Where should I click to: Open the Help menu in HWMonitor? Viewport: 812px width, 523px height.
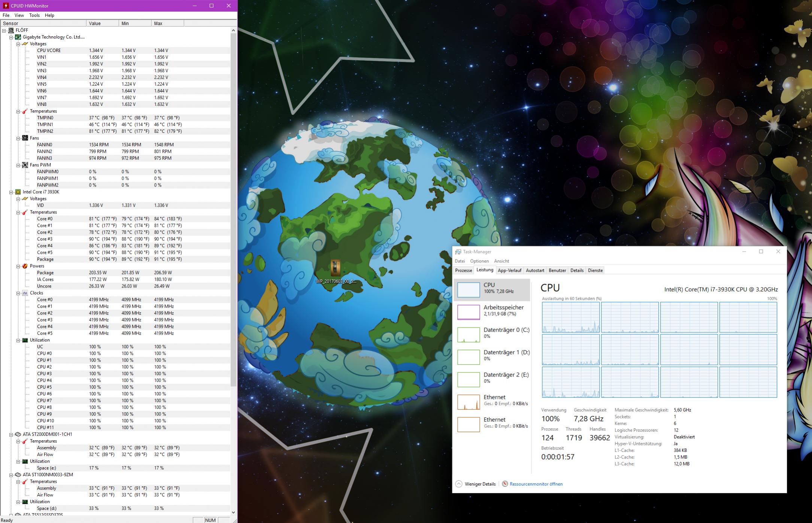coord(49,15)
